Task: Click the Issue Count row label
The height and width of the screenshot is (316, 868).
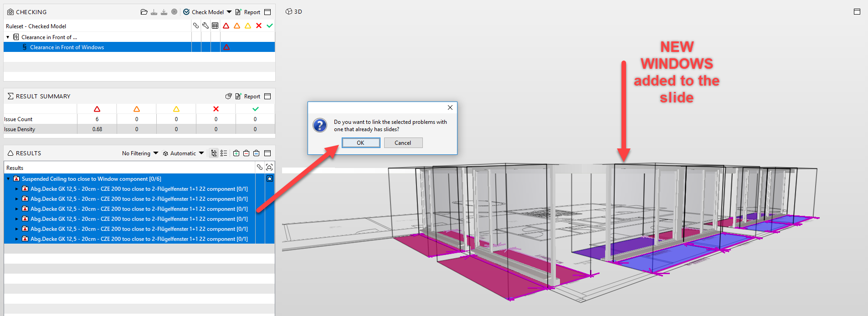Action: coord(18,119)
